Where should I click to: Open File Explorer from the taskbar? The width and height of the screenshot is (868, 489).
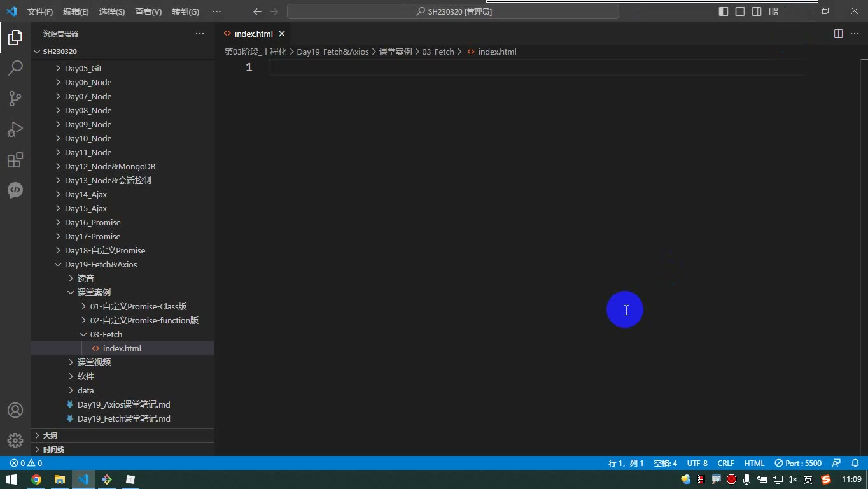60,479
